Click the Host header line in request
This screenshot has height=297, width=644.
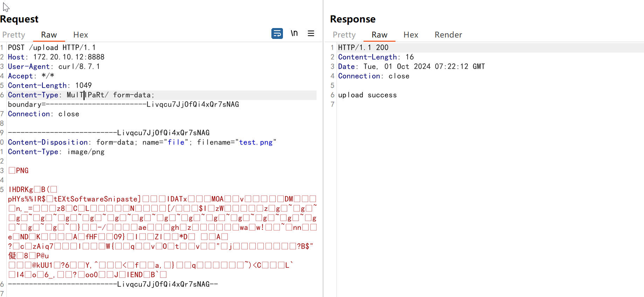(56, 57)
